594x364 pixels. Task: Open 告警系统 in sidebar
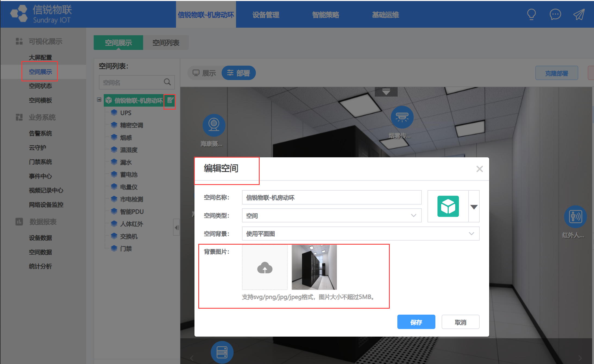tap(40, 133)
